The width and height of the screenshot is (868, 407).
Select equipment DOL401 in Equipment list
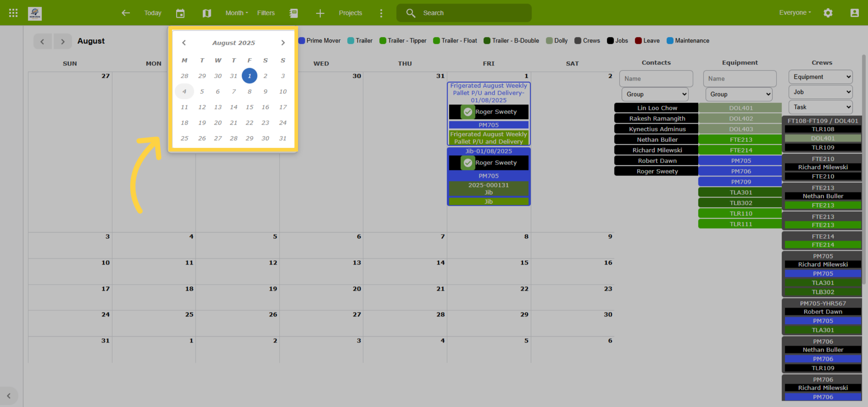click(740, 108)
